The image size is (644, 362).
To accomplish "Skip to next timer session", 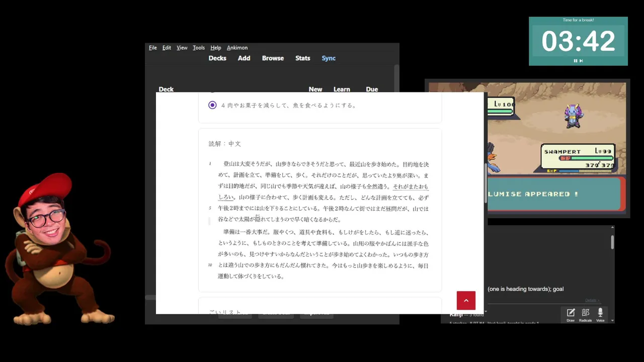I will tap(581, 61).
